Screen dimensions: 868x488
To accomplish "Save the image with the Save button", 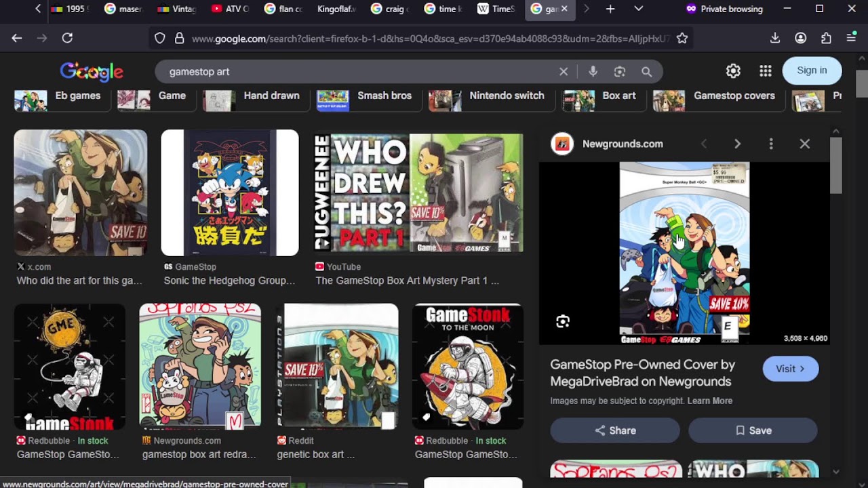I will pos(753,430).
